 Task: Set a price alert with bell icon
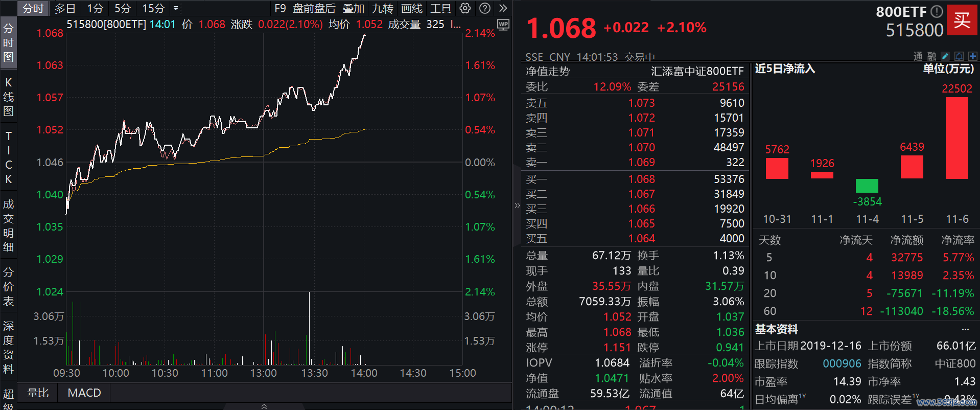959,56
